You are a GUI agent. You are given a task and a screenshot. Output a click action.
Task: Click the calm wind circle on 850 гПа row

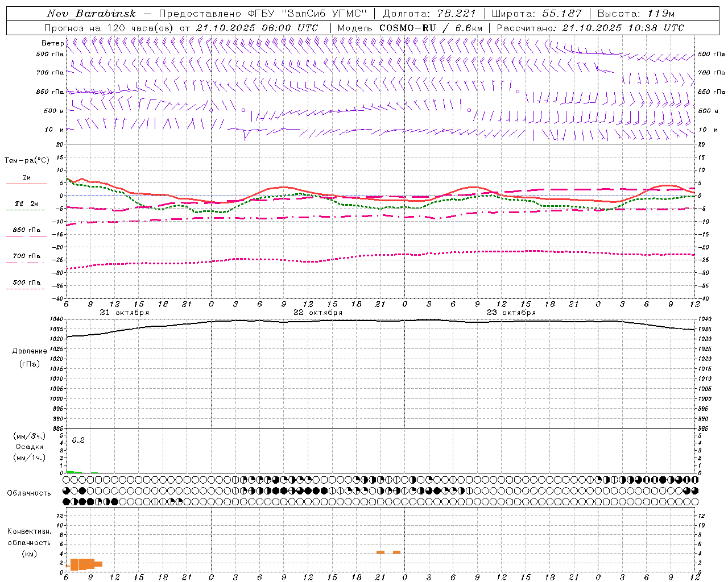coord(518,92)
